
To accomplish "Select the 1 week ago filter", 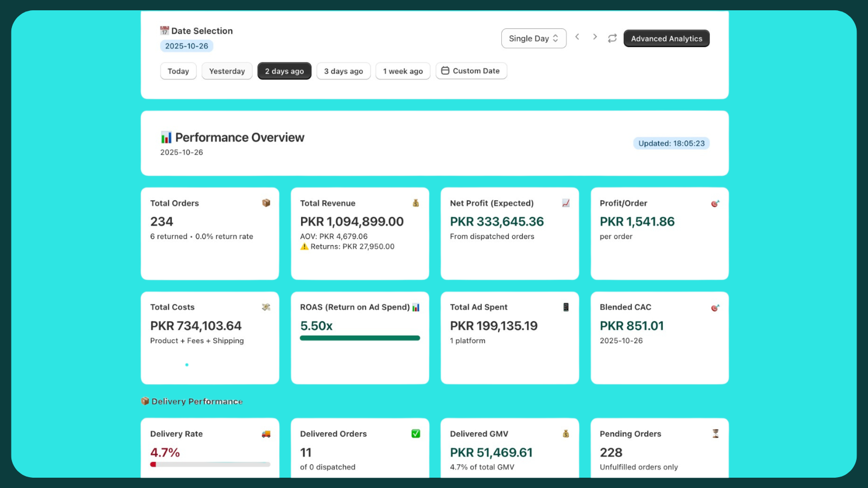I will [403, 71].
